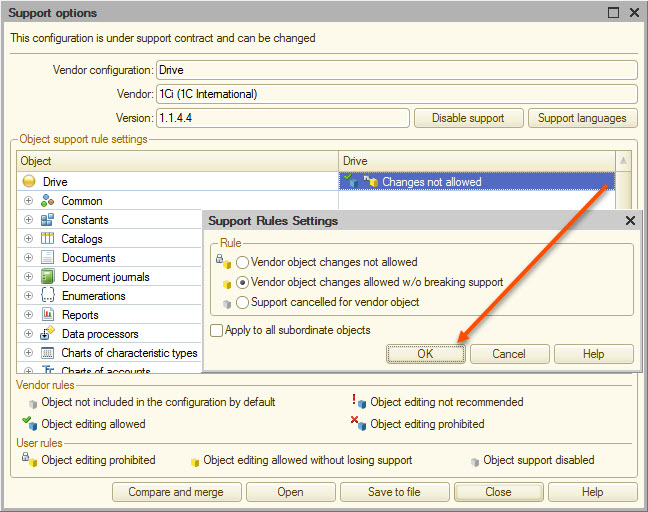Select the Changes not allowed cell

[x=477, y=181]
